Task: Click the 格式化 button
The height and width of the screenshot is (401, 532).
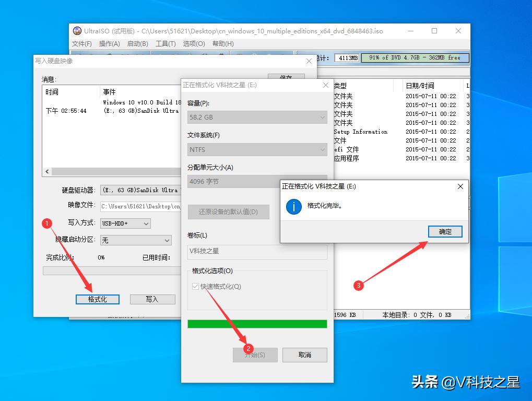Action: coord(97,299)
